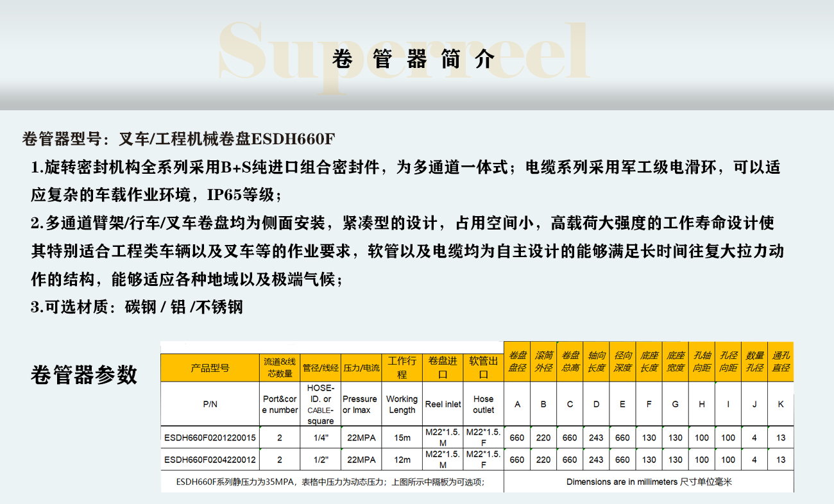Click the 卷管器参数 section heading
Viewport: 834px width, 504px height.
(84, 374)
